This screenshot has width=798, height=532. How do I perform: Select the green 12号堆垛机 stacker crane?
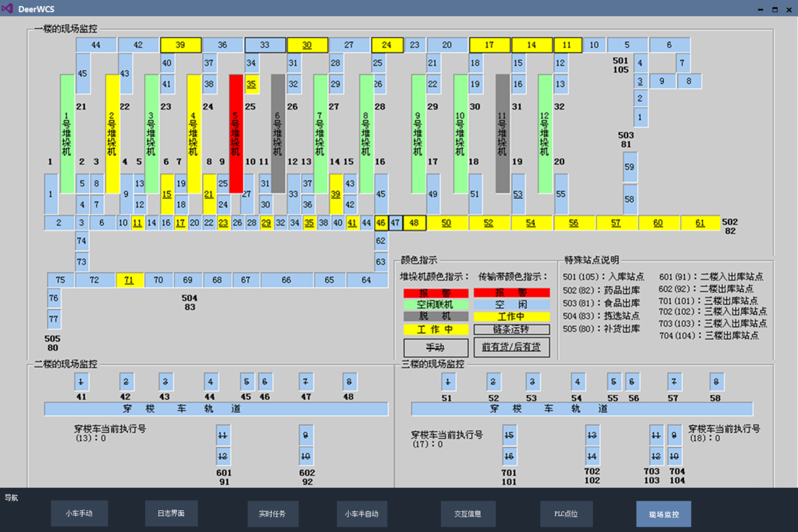click(545, 133)
